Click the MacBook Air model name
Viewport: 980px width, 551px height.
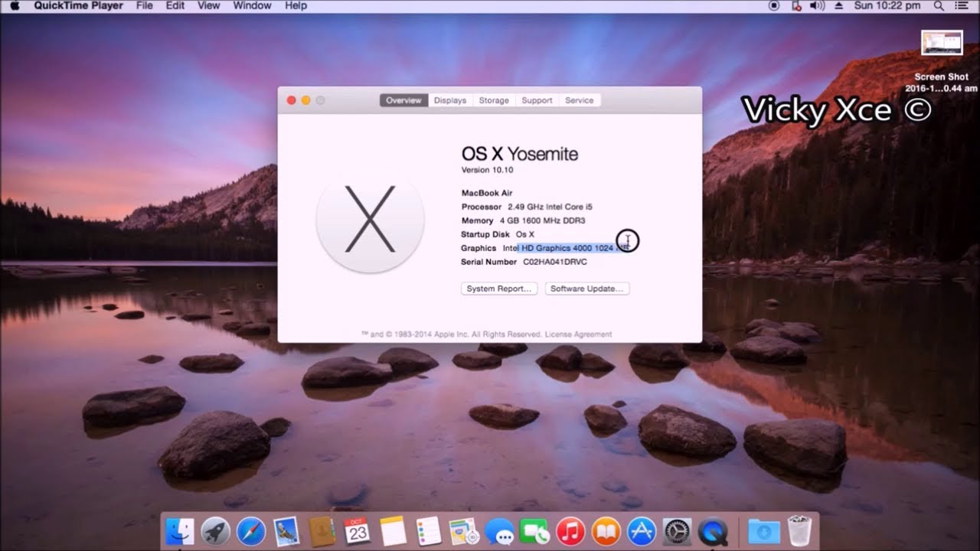(487, 193)
